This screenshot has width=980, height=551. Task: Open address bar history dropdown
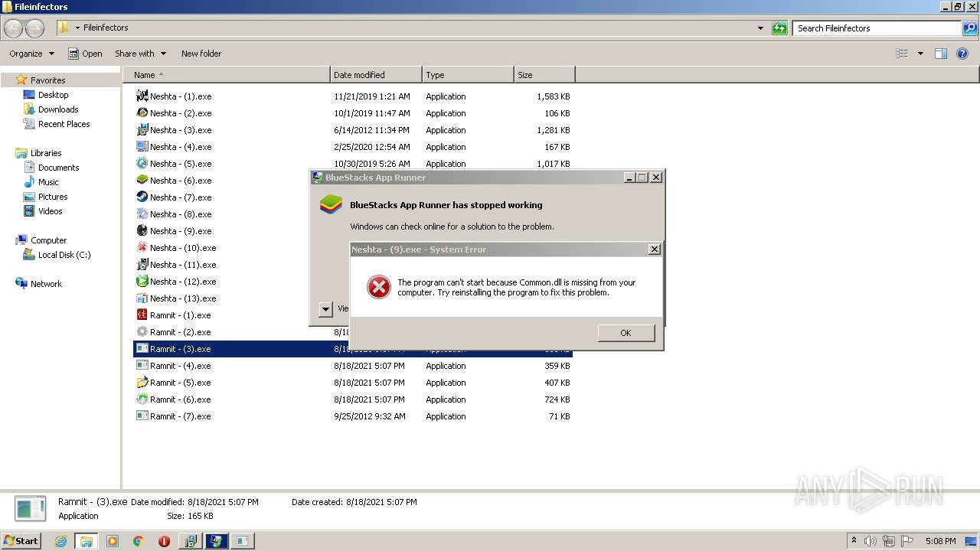760,28
